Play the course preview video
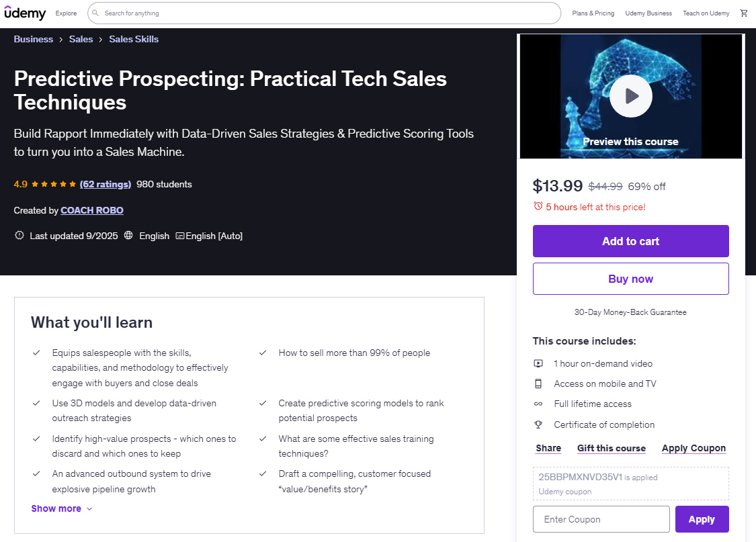This screenshot has height=542, width=756. tap(630, 96)
